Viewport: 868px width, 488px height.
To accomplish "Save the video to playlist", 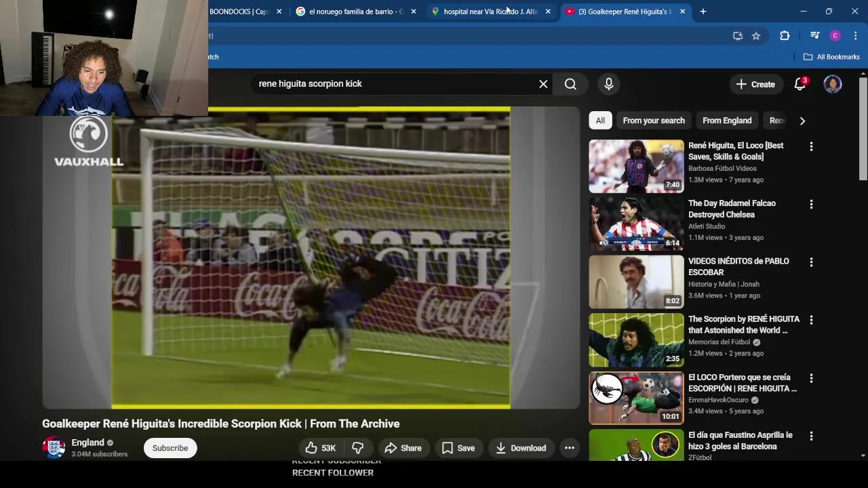I will [458, 448].
